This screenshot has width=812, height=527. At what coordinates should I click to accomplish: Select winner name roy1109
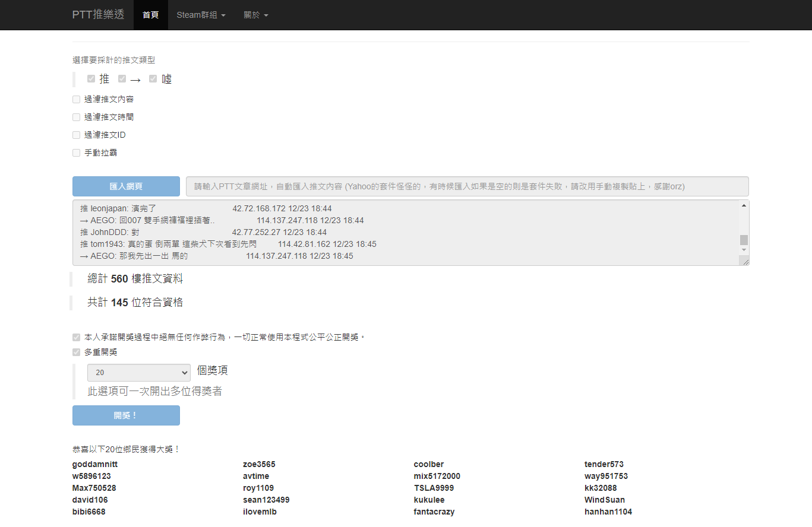pyautogui.click(x=258, y=488)
